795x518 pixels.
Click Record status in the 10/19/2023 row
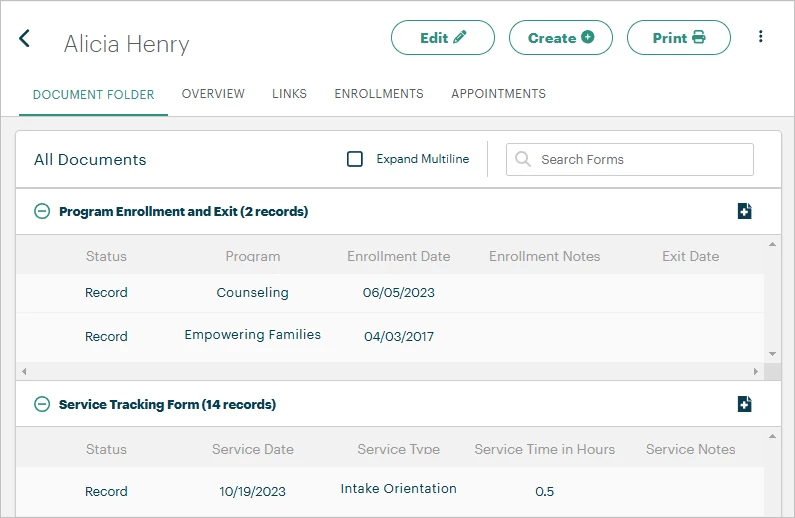106,491
